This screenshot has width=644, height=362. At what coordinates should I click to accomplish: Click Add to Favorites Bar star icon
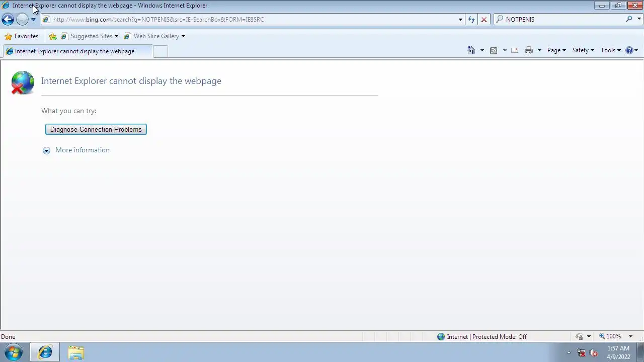click(53, 36)
